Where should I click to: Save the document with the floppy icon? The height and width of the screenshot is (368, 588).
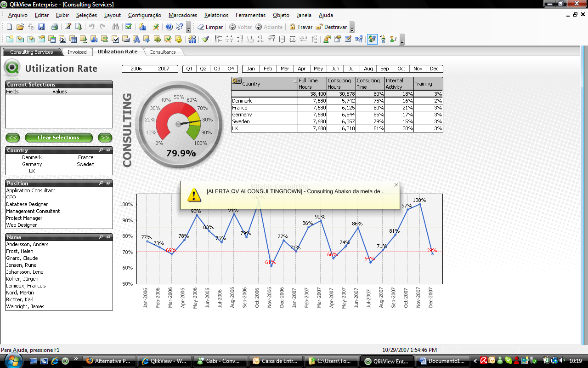[x=41, y=27]
